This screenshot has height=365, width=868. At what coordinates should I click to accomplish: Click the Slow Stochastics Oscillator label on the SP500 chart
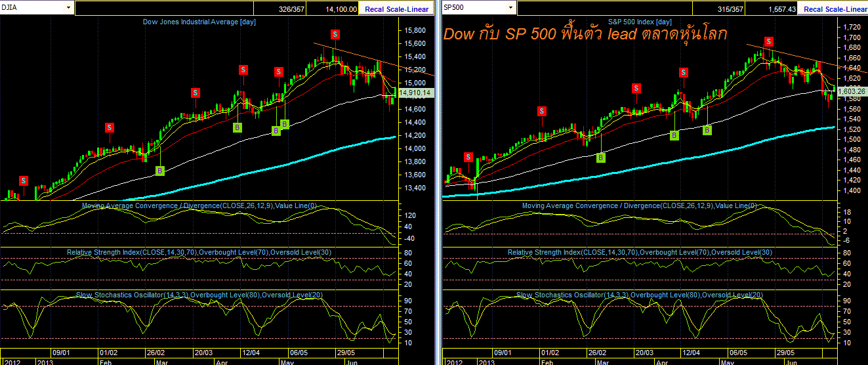click(640, 295)
